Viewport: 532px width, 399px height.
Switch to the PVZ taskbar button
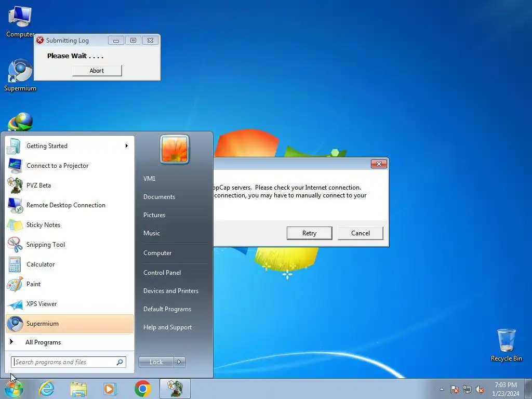(x=175, y=389)
